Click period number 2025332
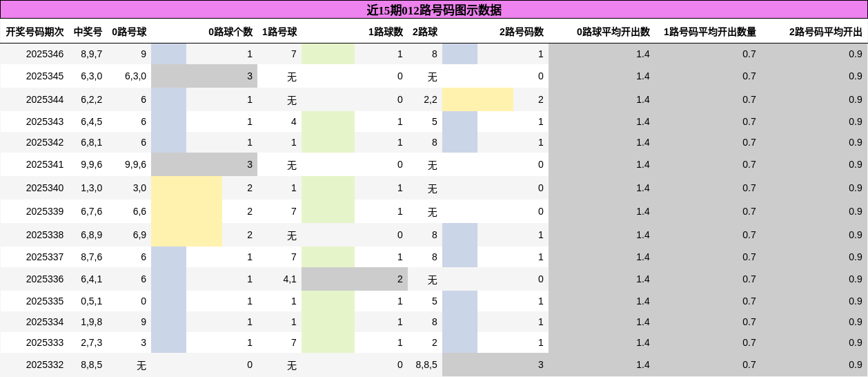 pyautogui.click(x=45, y=365)
